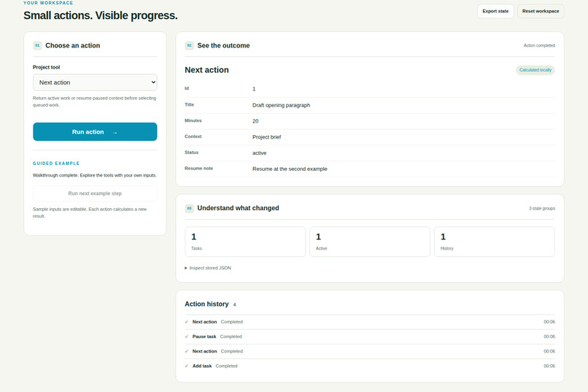Viewport: 588px width, 392px height.
Task: Click Run next example step button
Action: tap(95, 193)
